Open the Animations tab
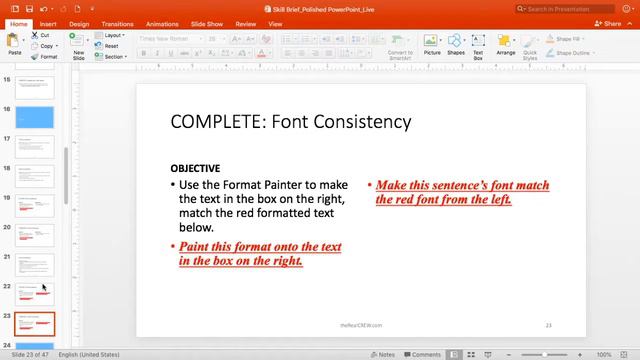This screenshot has width=640, height=360. [162, 24]
